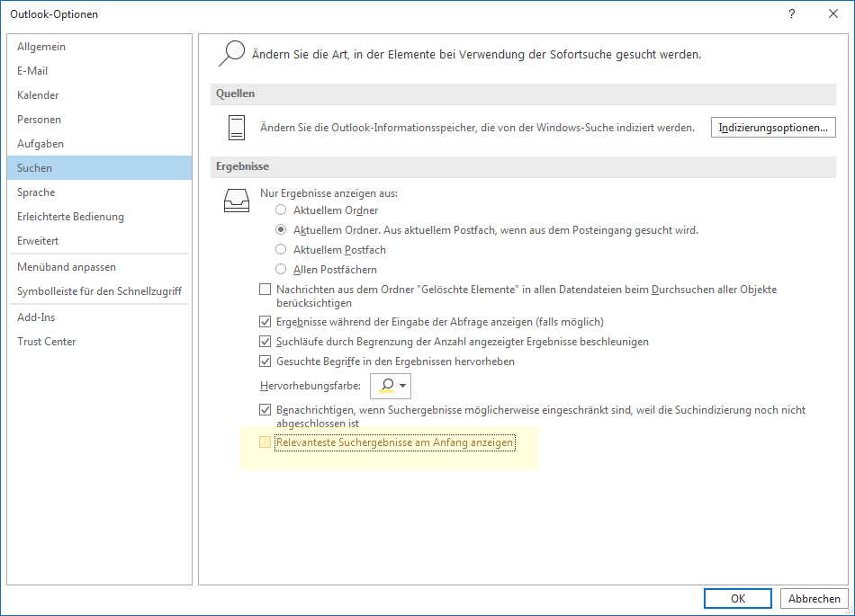Choose the Aktuellem Postfach radio button
The height and width of the screenshot is (616, 855).
coord(281,249)
